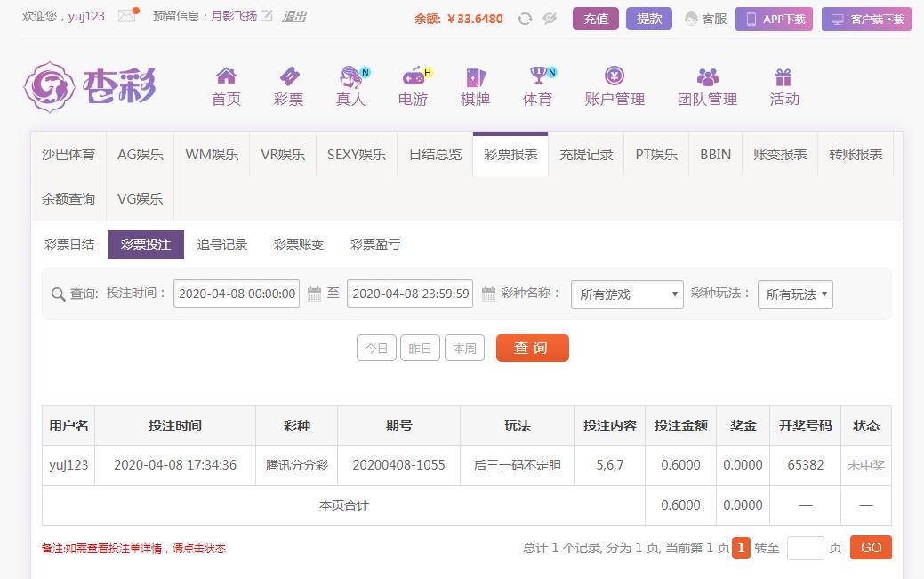Select the 昨日 quick date filter
This screenshot has height=579, width=924.
click(420, 349)
